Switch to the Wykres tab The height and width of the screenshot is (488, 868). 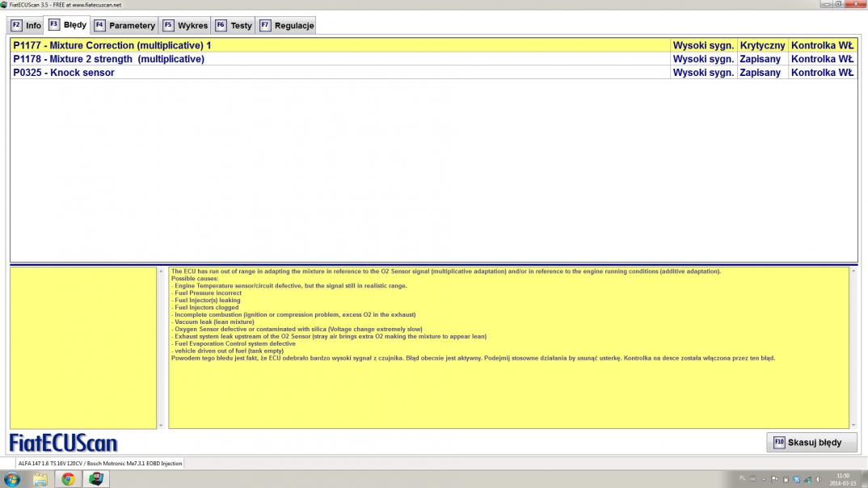tap(185, 26)
